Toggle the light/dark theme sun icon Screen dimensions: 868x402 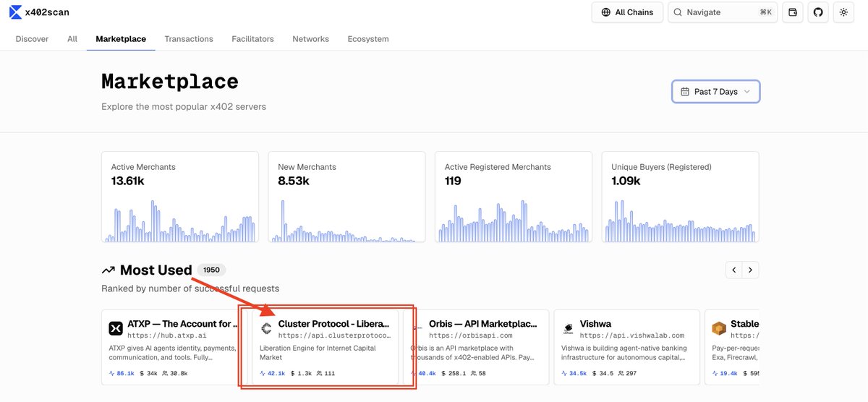843,12
